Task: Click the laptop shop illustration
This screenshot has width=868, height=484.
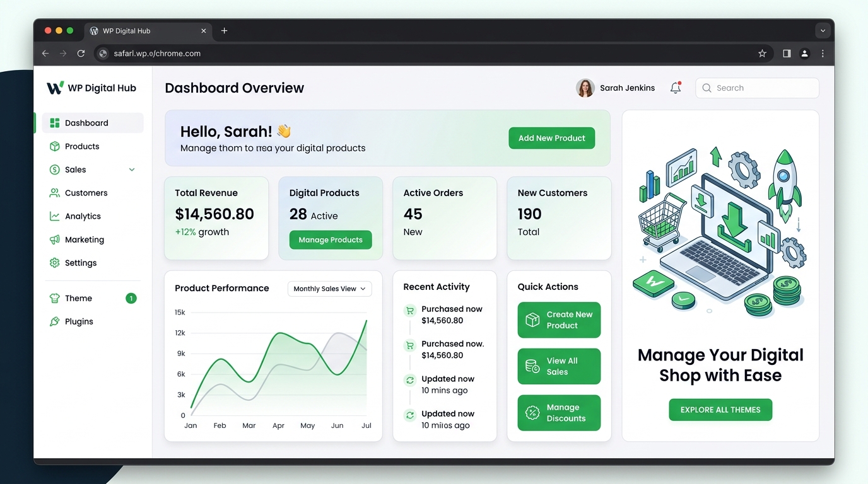Action: (x=720, y=232)
